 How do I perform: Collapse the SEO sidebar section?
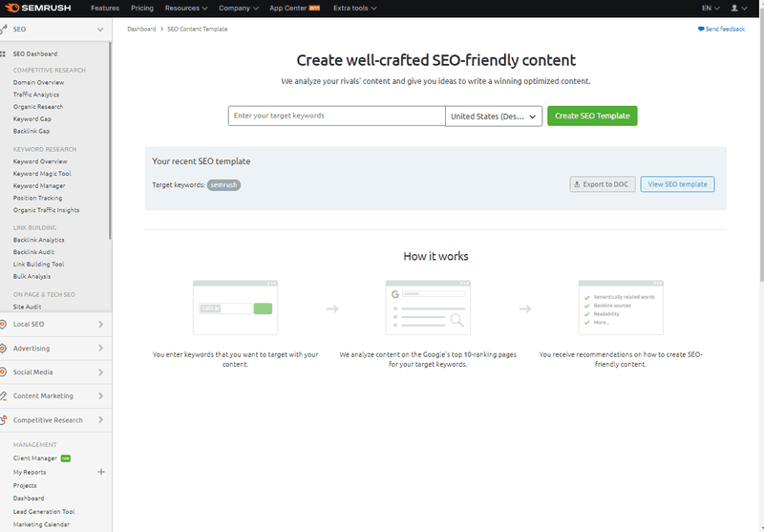point(100,30)
